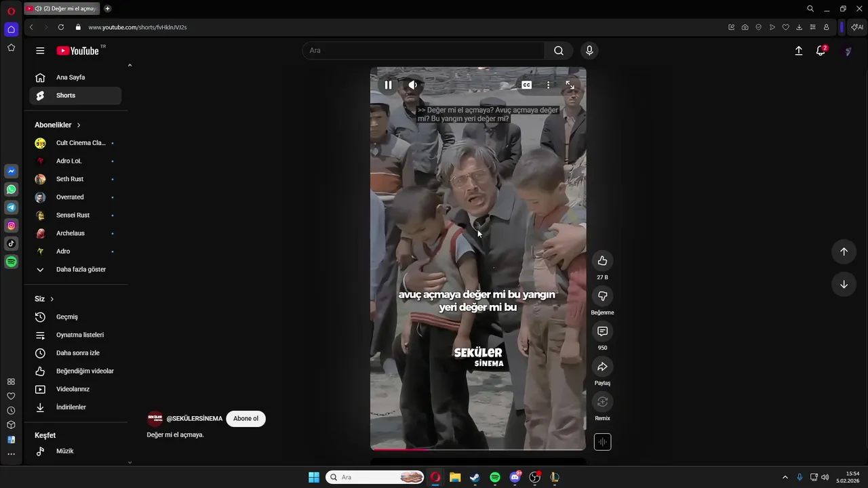Open Opera AI assistant button
This screenshot has height=488, width=868.
tap(857, 27)
